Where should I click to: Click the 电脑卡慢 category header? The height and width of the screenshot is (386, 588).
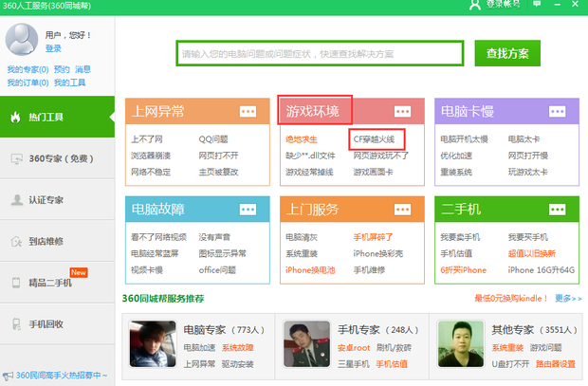point(507,111)
